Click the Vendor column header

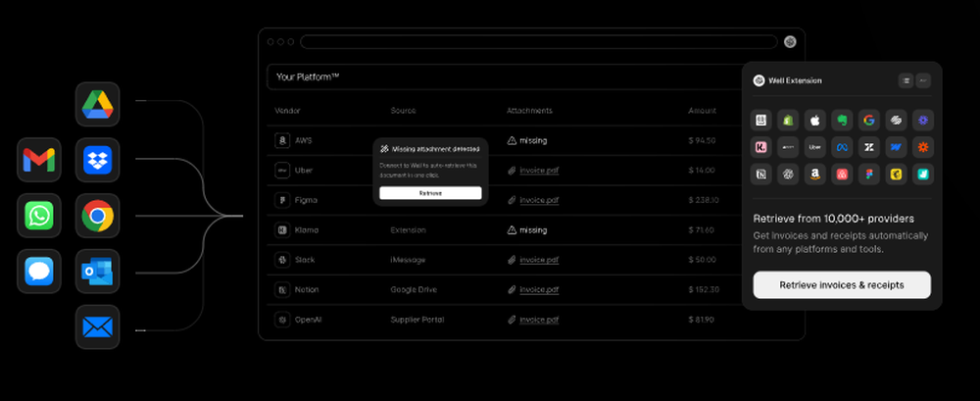(x=287, y=111)
